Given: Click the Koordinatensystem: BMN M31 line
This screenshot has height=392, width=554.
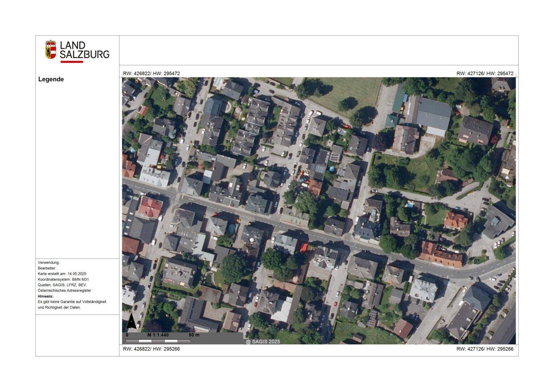Looking at the screenshot, I should [x=63, y=279].
